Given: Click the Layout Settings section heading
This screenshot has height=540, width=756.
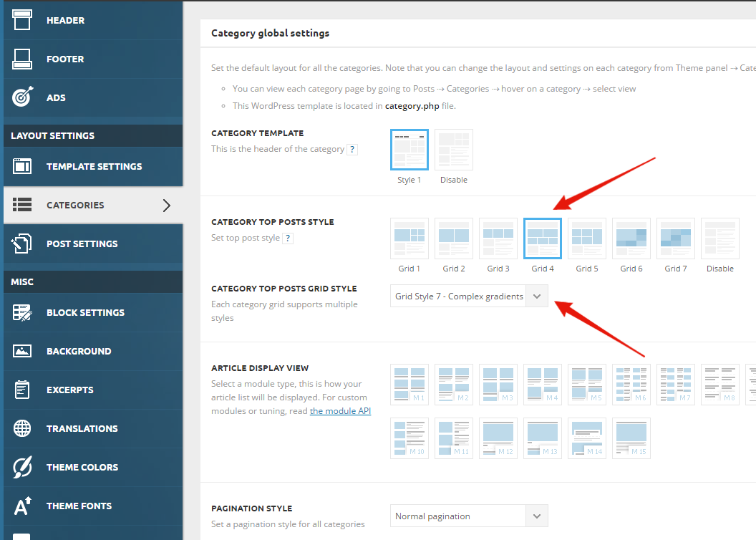Looking at the screenshot, I should pyautogui.click(x=52, y=135).
